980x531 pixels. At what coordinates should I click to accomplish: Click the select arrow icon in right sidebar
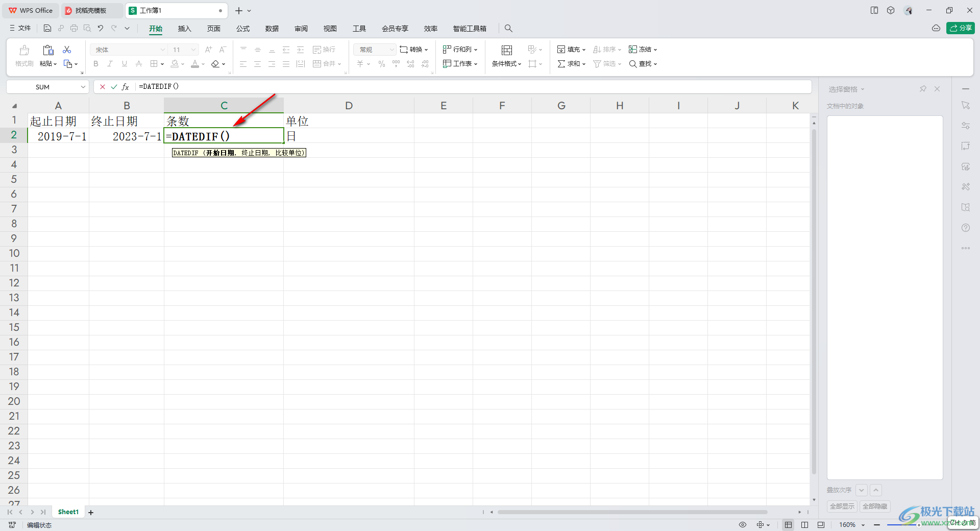[966, 105]
